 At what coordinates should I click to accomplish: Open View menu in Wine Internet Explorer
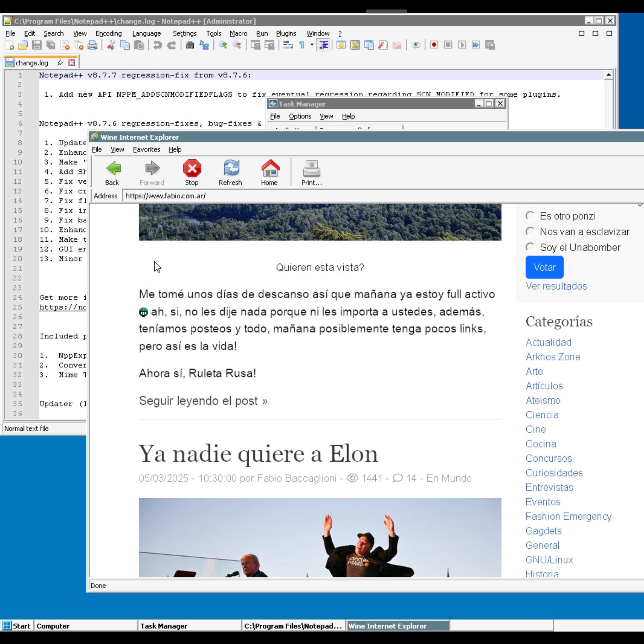coord(117,150)
